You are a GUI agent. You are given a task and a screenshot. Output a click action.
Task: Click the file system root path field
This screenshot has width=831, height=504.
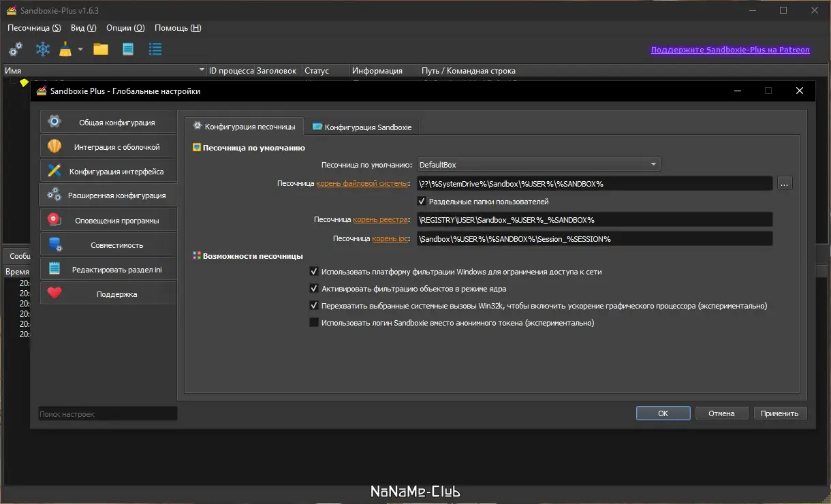594,183
